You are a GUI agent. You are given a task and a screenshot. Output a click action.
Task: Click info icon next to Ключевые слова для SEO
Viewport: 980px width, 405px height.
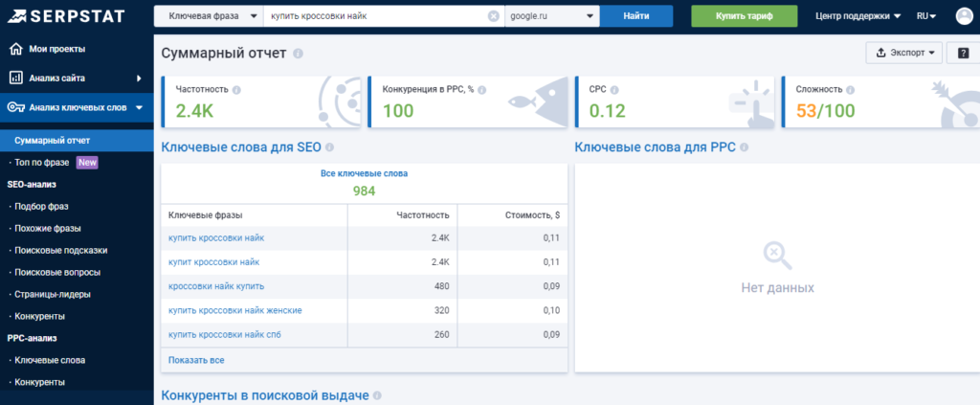point(329,148)
